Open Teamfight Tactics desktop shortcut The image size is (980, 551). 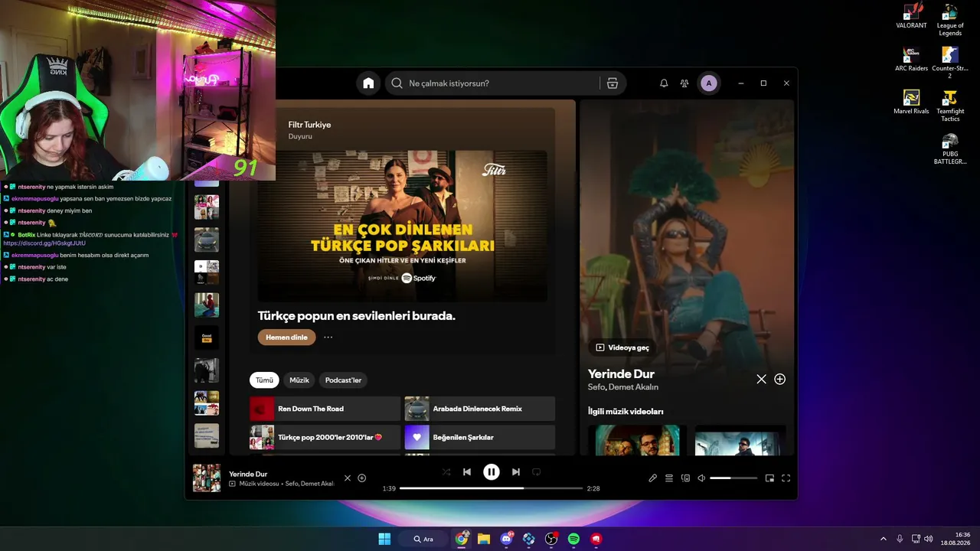tap(950, 106)
